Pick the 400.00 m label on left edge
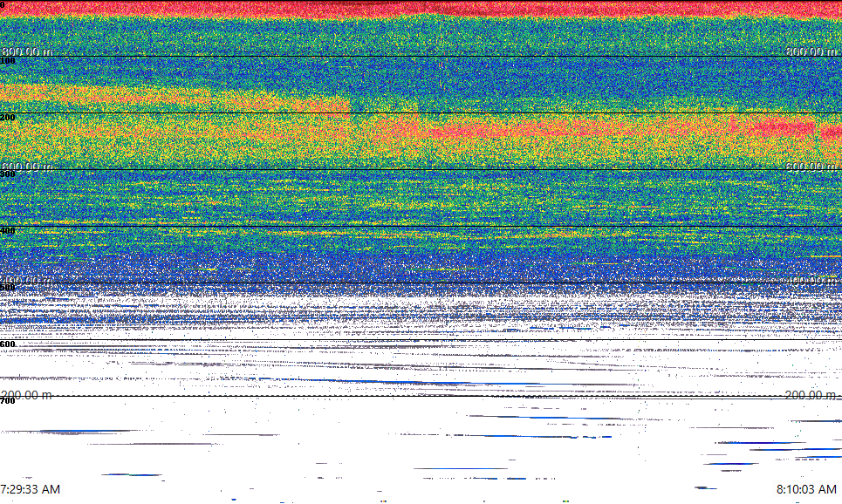 27,280
